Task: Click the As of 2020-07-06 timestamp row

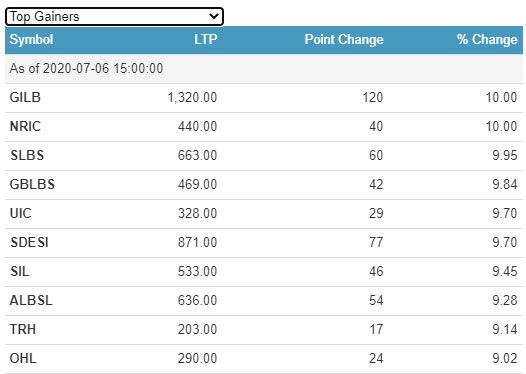Action: coord(264,69)
